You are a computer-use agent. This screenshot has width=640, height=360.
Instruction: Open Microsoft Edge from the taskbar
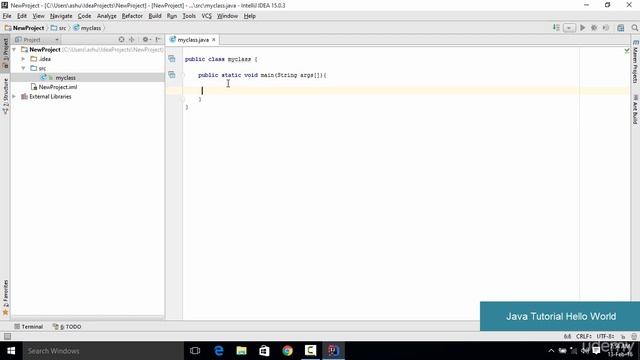(x=219, y=351)
